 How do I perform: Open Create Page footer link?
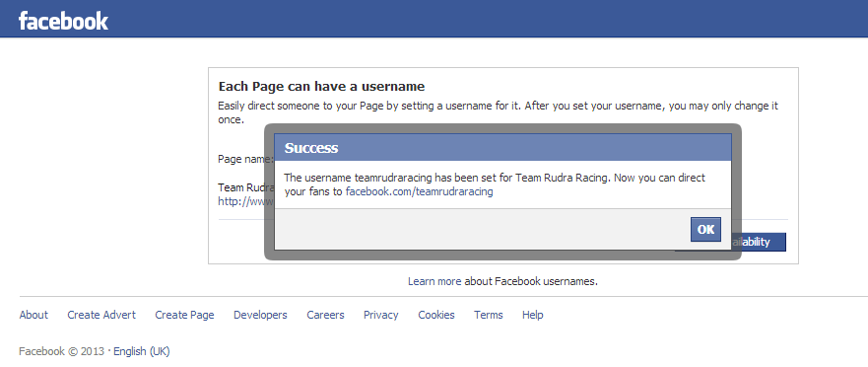point(184,315)
